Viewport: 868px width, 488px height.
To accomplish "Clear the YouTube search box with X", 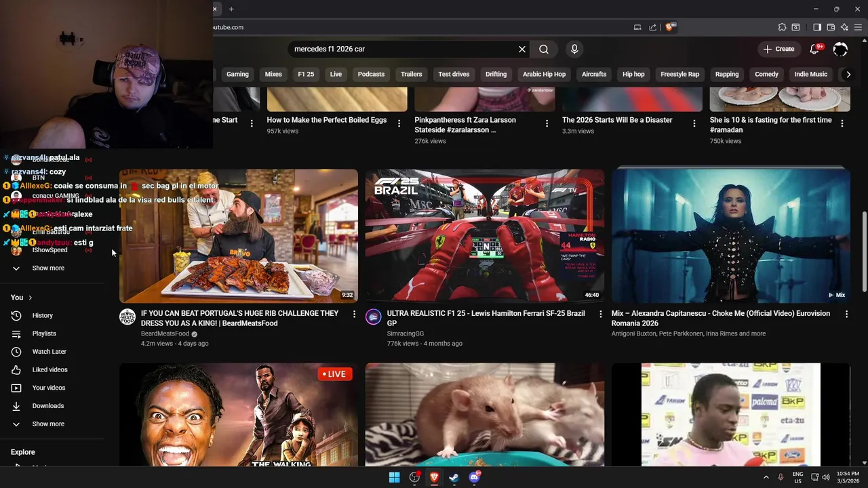I will (522, 49).
